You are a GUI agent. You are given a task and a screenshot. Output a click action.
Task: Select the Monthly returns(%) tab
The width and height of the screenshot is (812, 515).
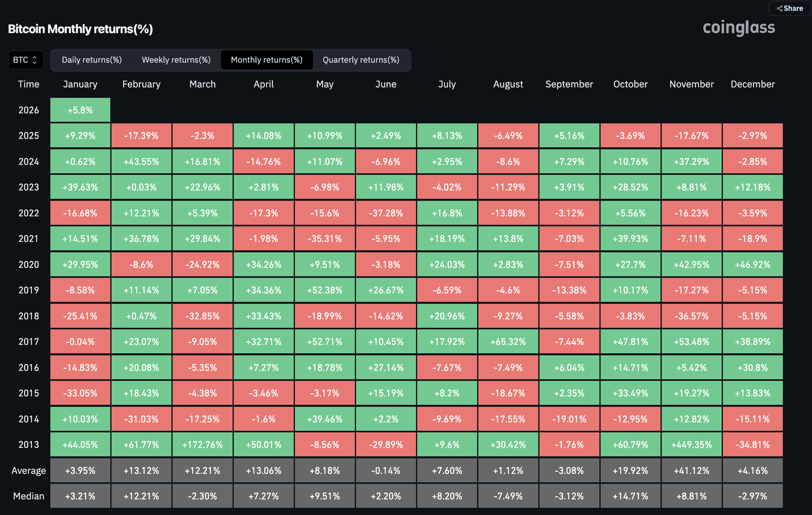267,60
